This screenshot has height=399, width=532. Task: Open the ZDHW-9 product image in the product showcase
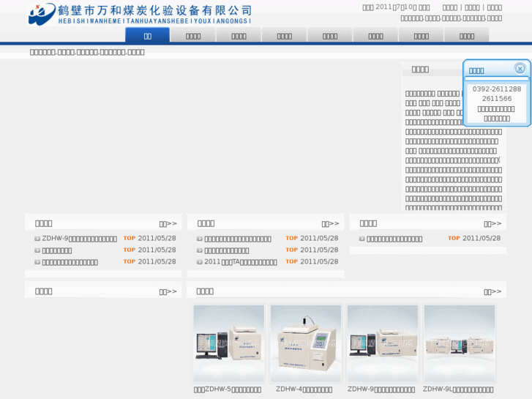point(382,343)
